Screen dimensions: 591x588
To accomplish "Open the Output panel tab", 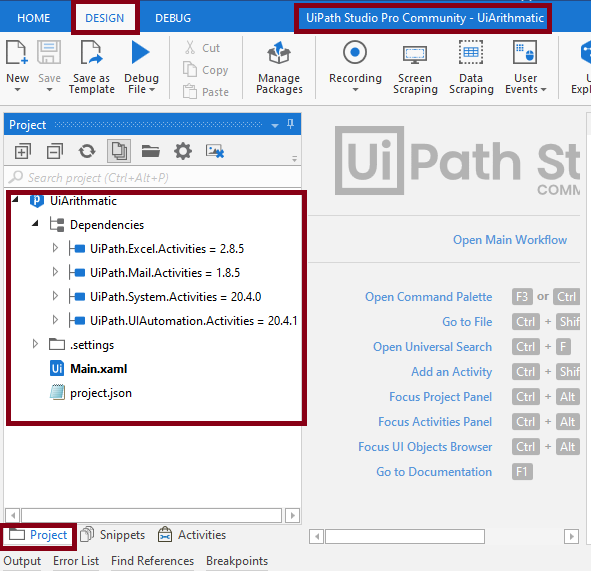I will tap(22, 561).
